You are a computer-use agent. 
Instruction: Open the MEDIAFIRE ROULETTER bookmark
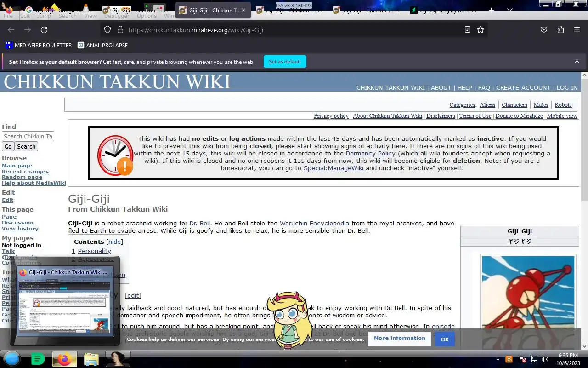tap(39, 45)
